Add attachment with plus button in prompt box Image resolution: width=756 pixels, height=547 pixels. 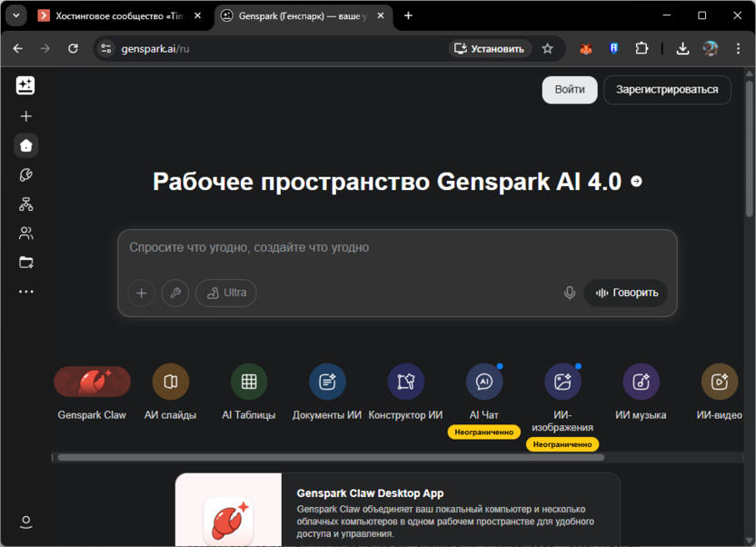click(141, 293)
